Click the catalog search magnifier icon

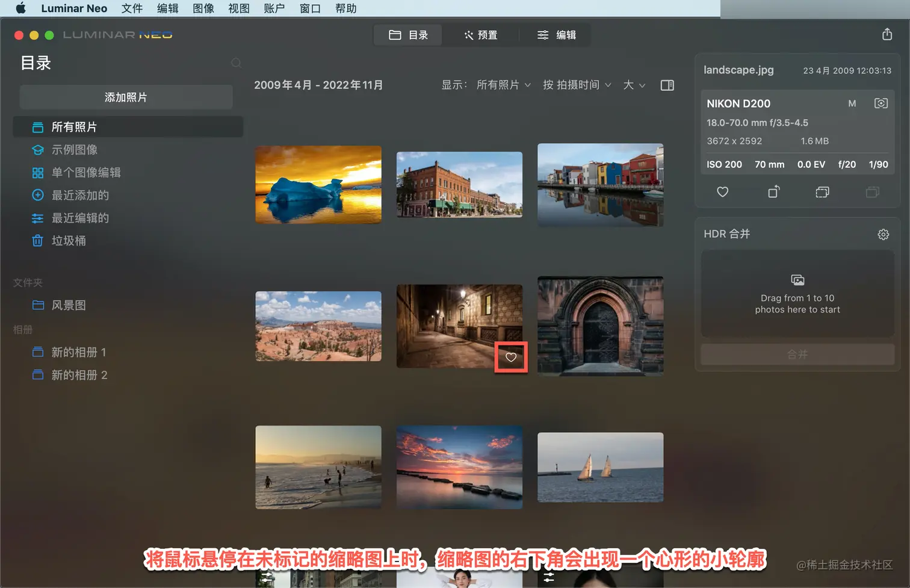(237, 63)
